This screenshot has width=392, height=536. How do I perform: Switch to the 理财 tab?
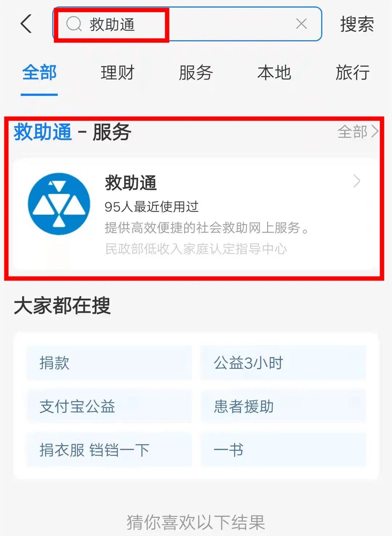tap(118, 73)
